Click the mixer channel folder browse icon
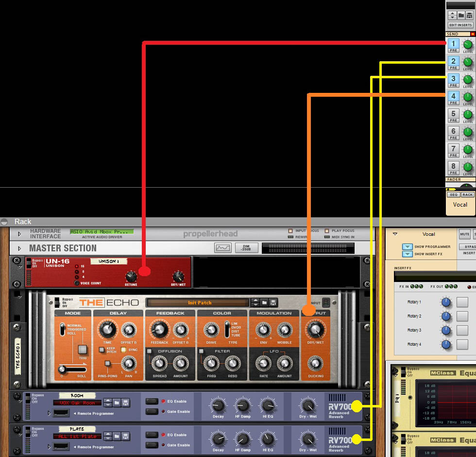The height and width of the screenshot is (457, 476). pos(461,15)
